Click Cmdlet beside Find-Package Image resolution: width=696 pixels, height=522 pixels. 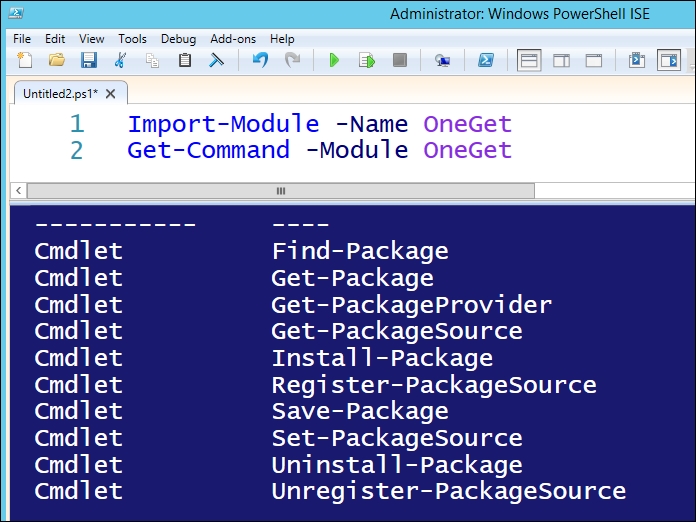[79, 251]
